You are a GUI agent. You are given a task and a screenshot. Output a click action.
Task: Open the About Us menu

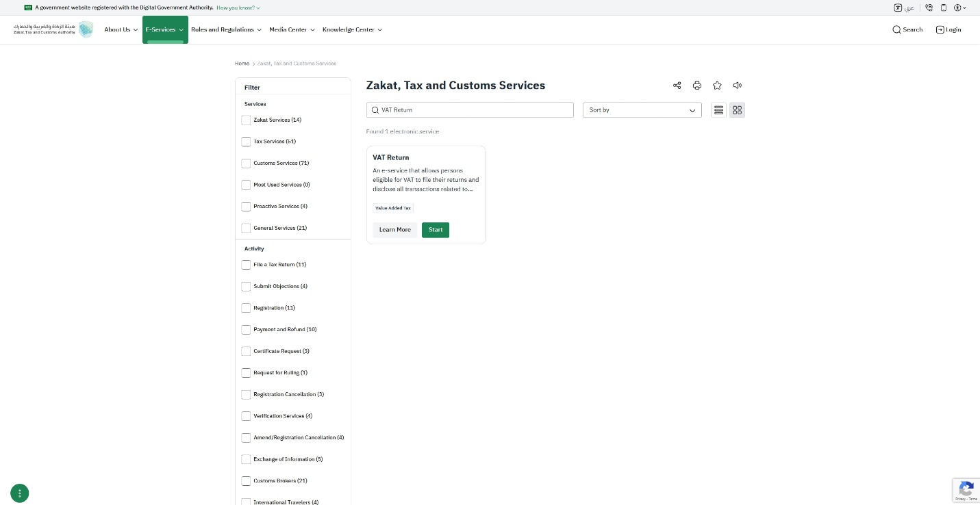point(121,29)
